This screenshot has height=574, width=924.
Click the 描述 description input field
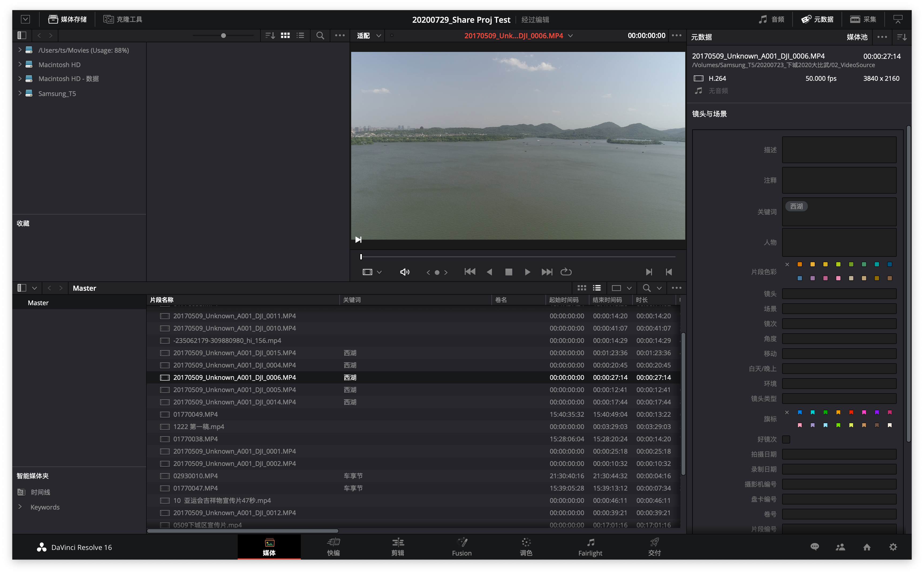click(839, 150)
